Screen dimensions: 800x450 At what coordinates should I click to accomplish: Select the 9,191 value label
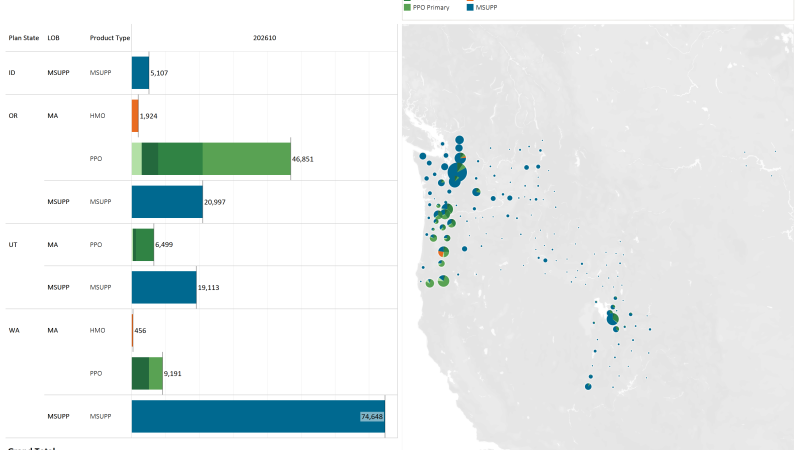tap(172, 373)
